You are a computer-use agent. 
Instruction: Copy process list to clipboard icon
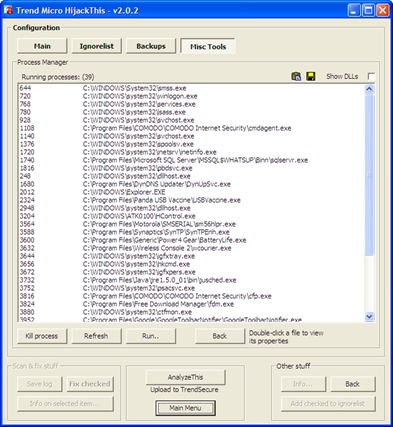(296, 76)
